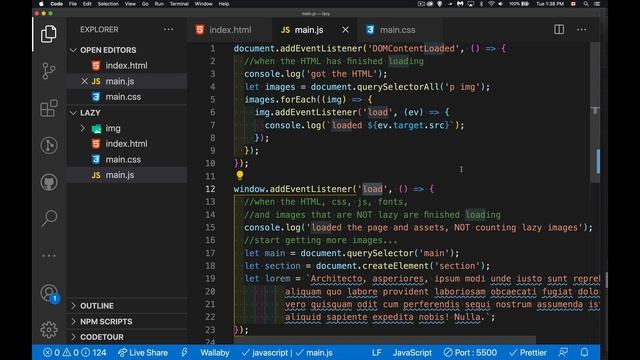The width and height of the screenshot is (640, 360).
Task: Open the Accounts menu with badge
Action: (49, 293)
